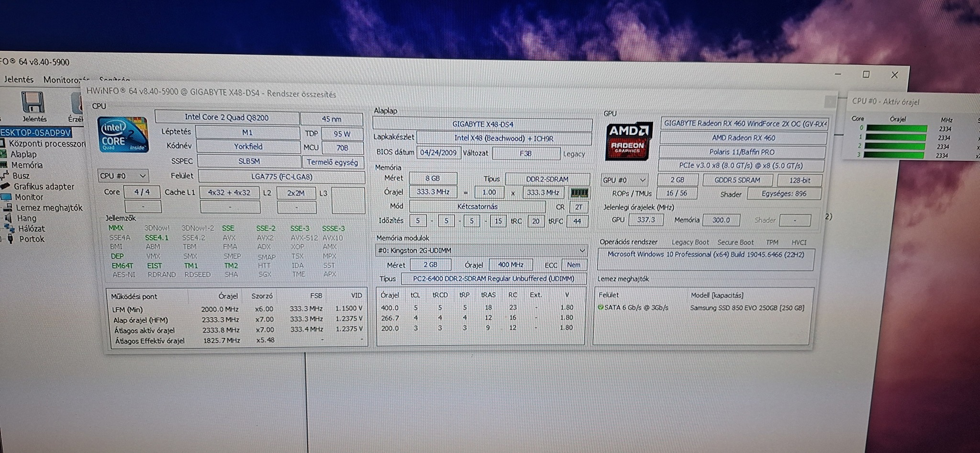Click the LFM (Min) operating point row
The image size is (980, 453).
(x=237, y=309)
